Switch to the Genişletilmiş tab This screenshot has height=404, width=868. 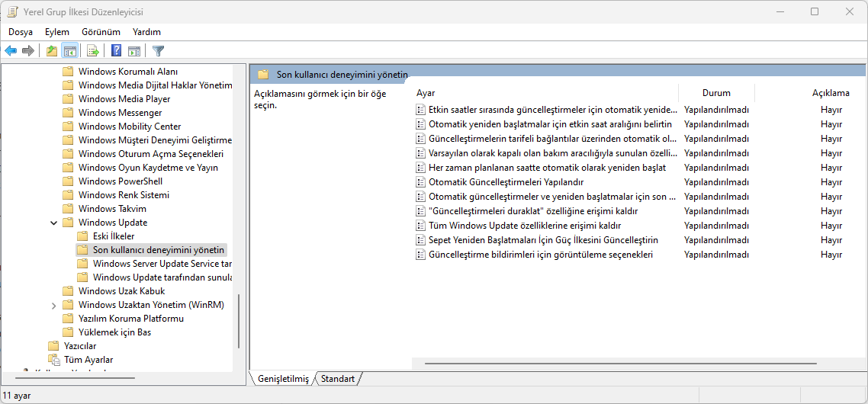(283, 379)
